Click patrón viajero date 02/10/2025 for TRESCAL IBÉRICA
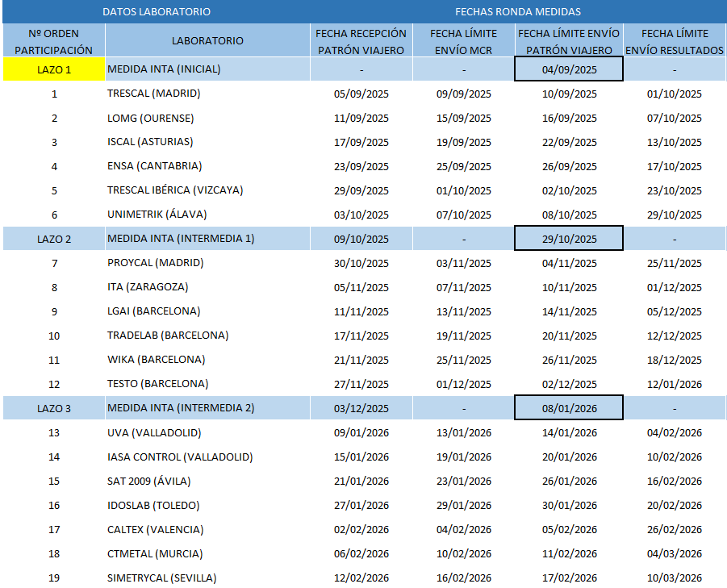The width and height of the screenshot is (727, 588). [x=570, y=190]
